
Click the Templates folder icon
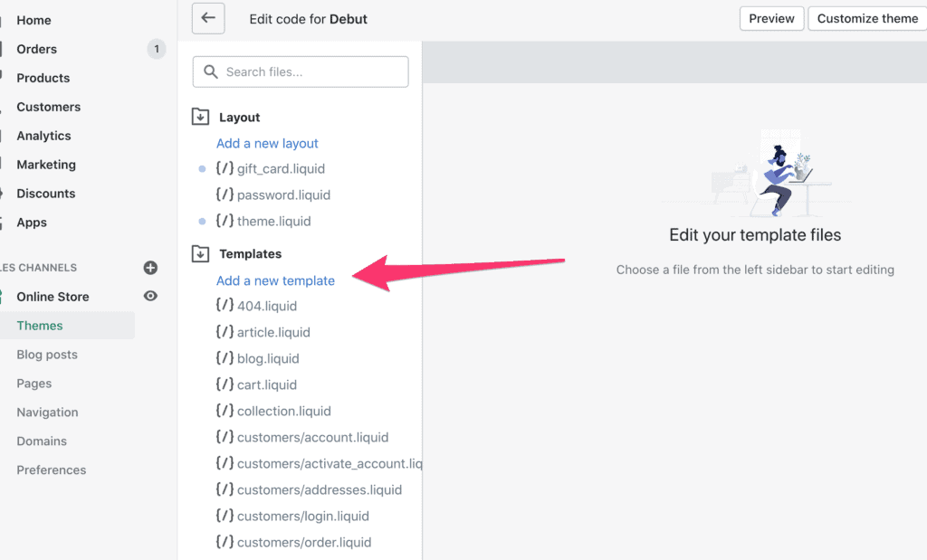pyautogui.click(x=199, y=253)
